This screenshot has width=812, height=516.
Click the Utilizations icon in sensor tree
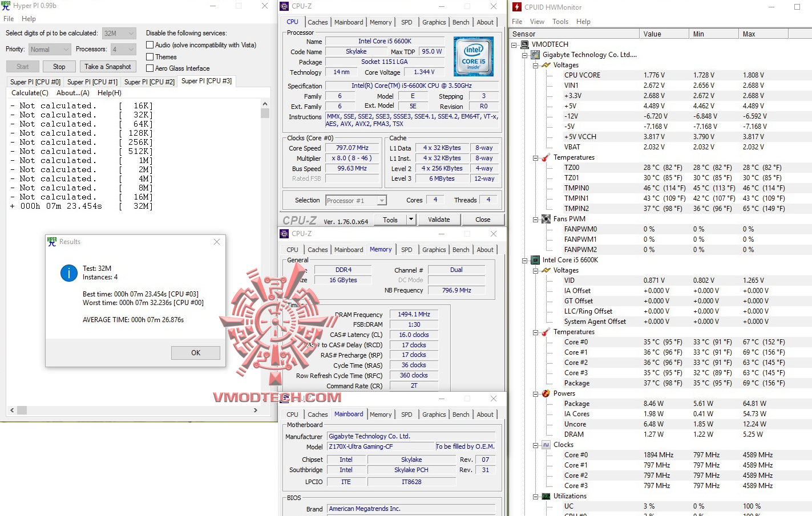pos(546,496)
